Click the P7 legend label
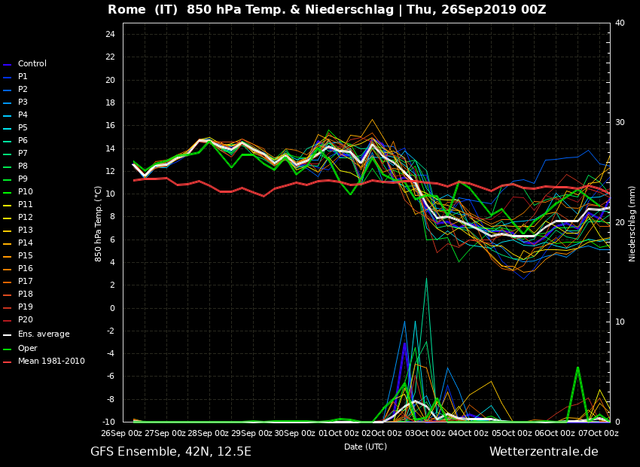This screenshot has width=640, height=467. pos(22,153)
